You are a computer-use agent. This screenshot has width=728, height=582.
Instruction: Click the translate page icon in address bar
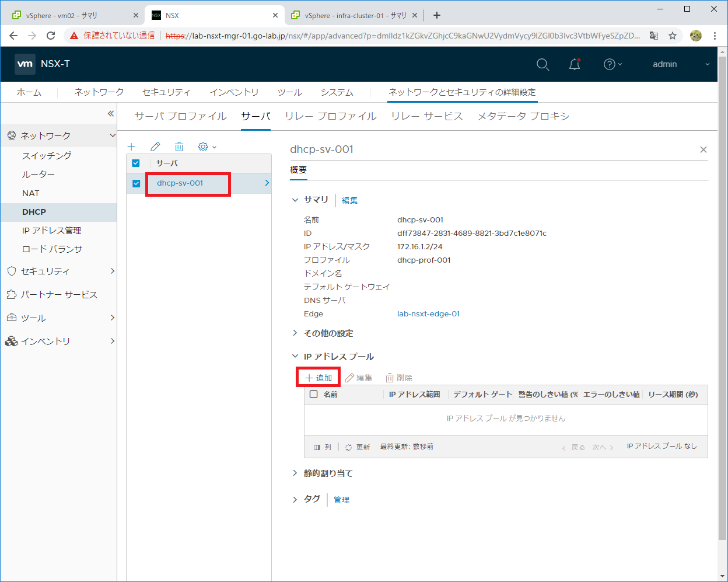(654, 36)
